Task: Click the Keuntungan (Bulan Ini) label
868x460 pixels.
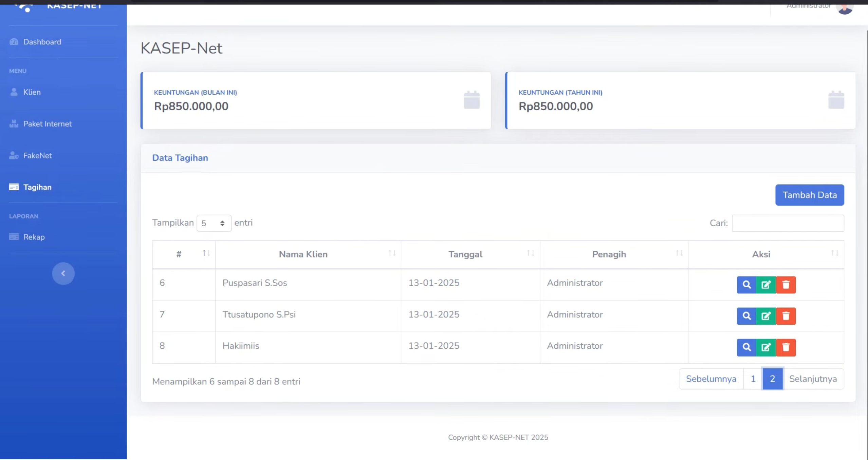Action: tap(196, 92)
